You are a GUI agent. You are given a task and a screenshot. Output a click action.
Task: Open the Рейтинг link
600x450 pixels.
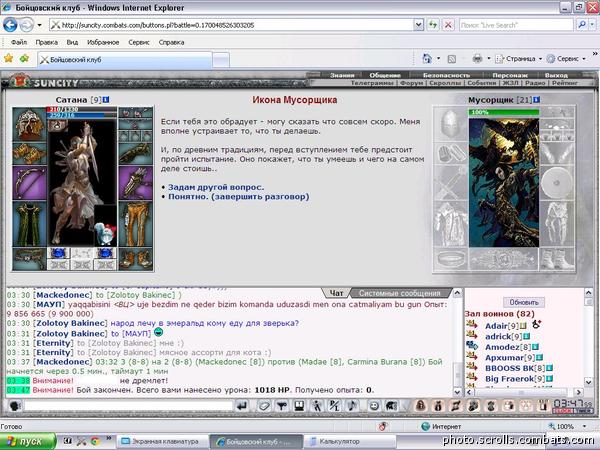click(x=565, y=83)
